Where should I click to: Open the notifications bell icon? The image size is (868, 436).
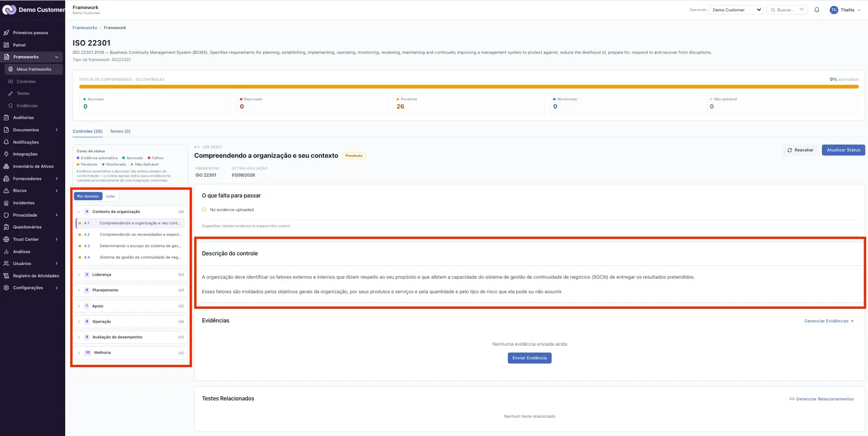(816, 10)
